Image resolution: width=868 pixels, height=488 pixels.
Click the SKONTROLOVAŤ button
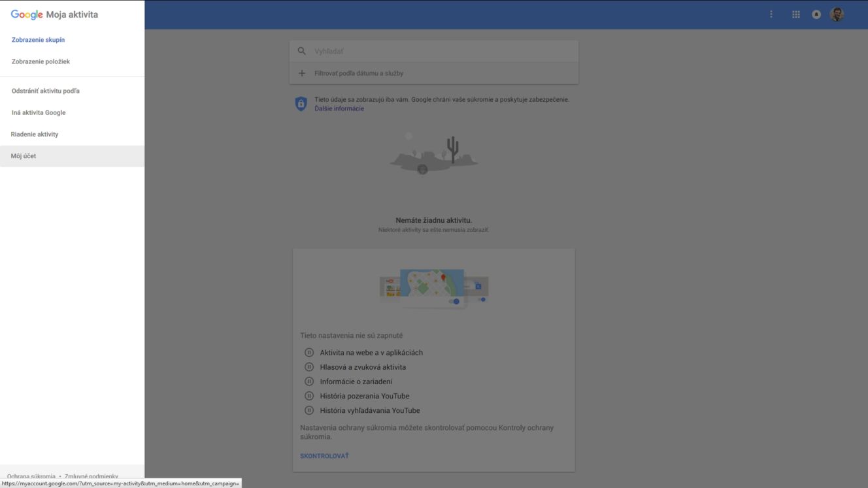click(x=324, y=456)
